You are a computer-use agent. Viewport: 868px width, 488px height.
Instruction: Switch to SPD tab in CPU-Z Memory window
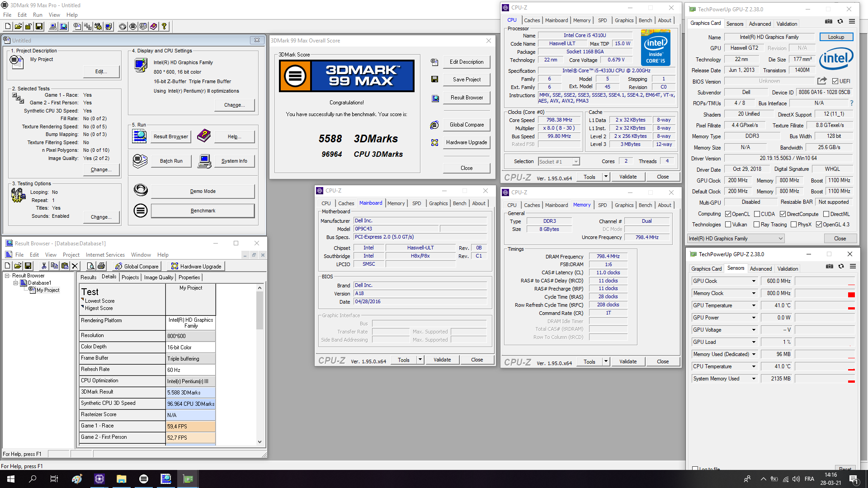(x=602, y=205)
